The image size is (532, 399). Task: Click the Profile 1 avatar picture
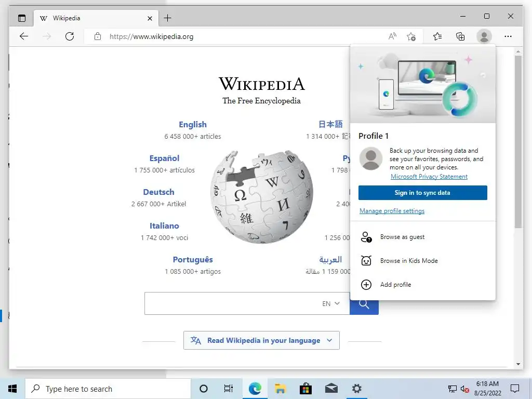coord(371,158)
